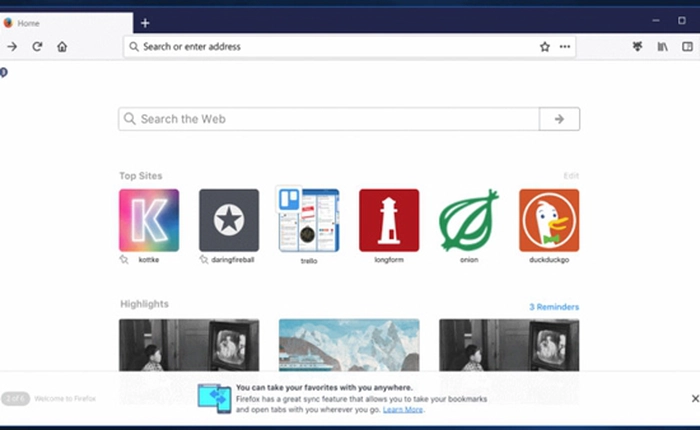Go to the Home page icon
Viewport: 700px width, 430px height.
click(x=62, y=46)
